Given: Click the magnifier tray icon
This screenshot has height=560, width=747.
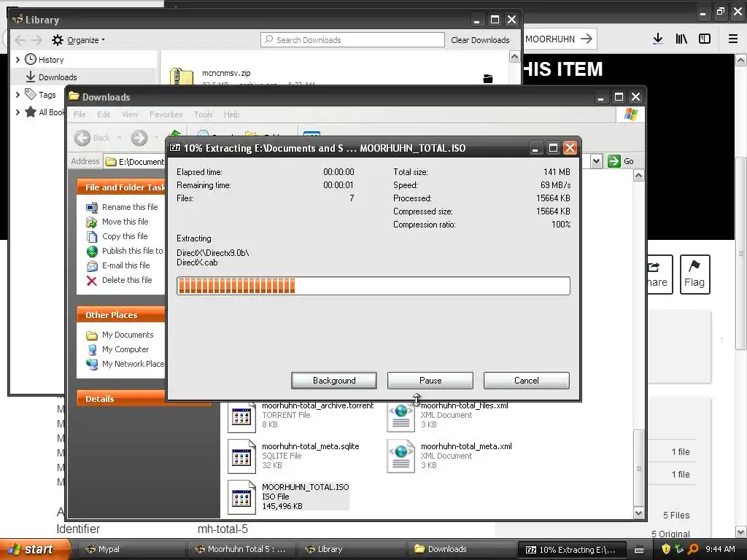Looking at the screenshot, I should pos(693,549).
